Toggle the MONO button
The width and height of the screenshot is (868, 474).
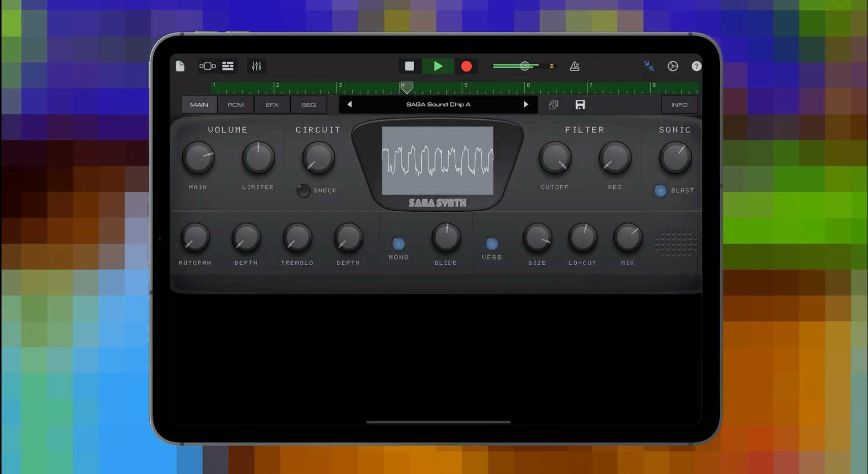click(399, 244)
